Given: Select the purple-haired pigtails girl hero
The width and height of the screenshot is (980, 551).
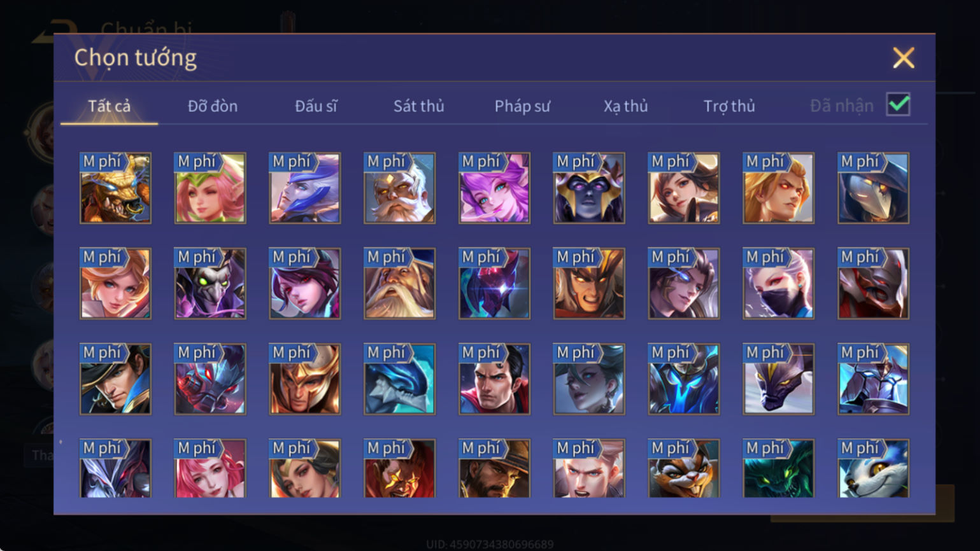Looking at the screenshot, I should point(494,188).
